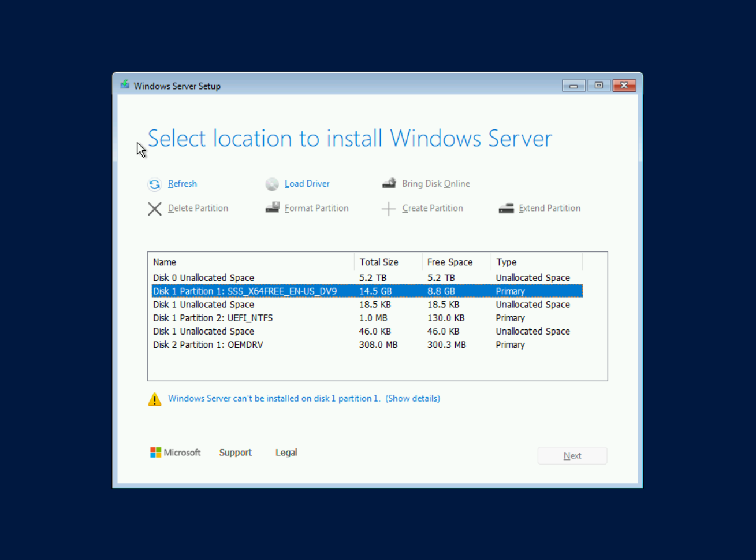Click the Refresh circular arrows icon
The image size is (756, 560).
[154, 184]
